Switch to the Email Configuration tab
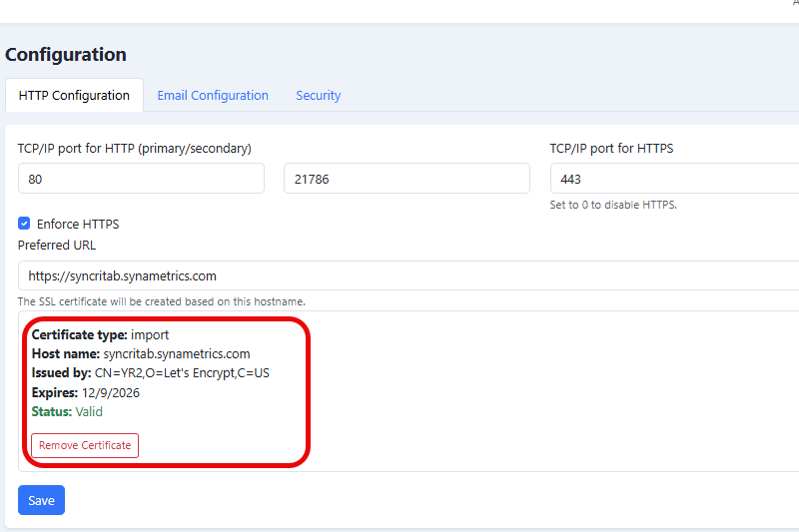 point(213,95)
